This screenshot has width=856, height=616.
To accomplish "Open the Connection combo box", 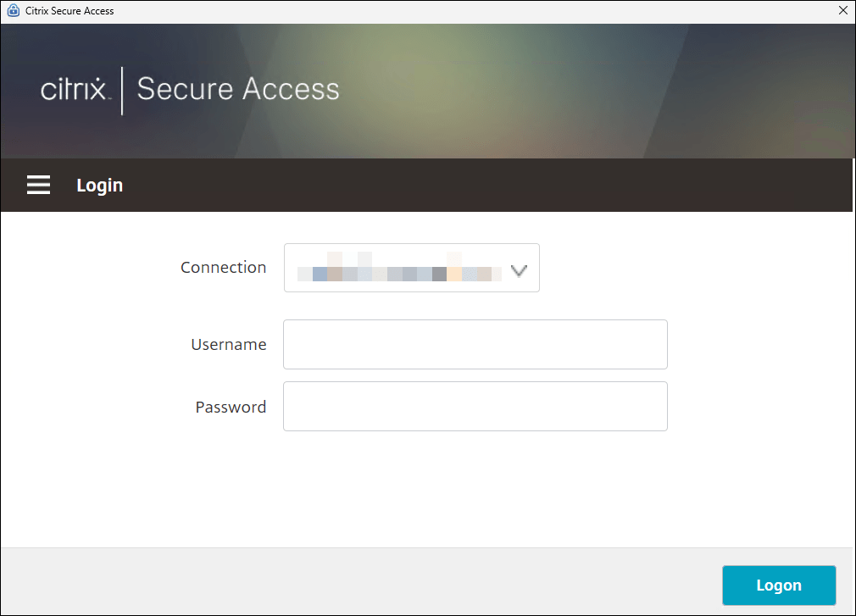I will [411, 268].
